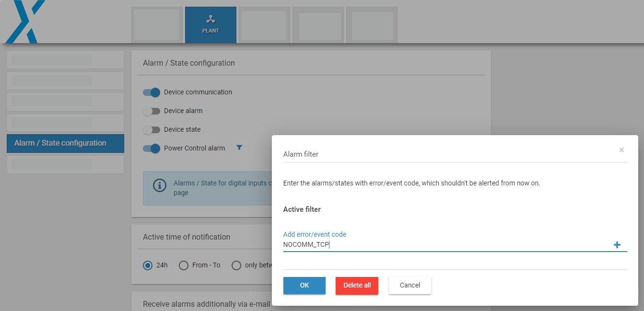The width and height of the screenshot is (644, 311).
Task: Select the 24h notification radio button
Action: (148, 265)
